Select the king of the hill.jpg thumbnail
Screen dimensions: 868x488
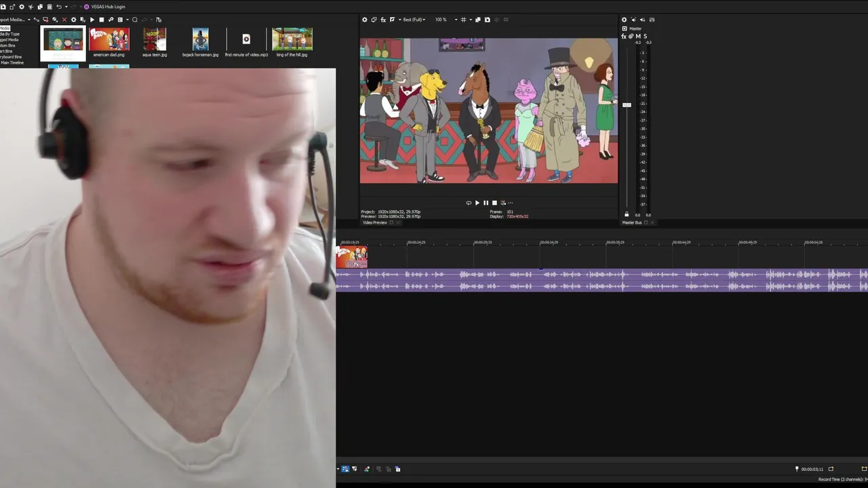292,39
